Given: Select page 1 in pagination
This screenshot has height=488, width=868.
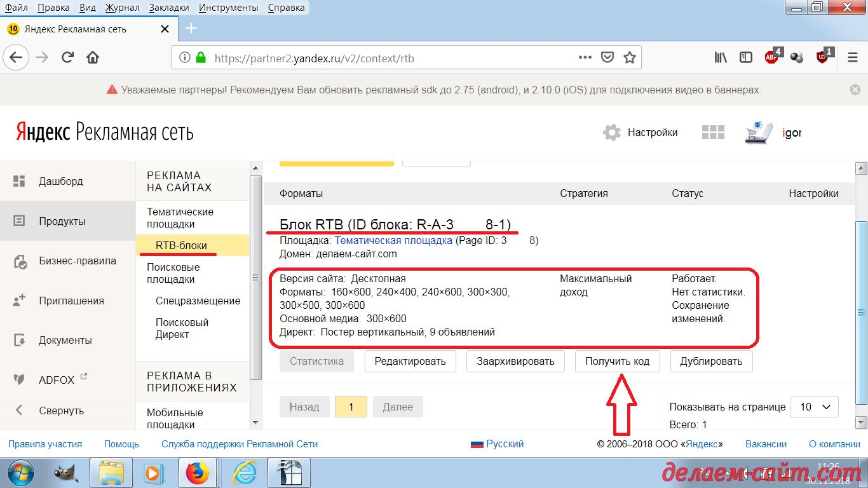Looking at the screenshot, I should tap(351, 407).
